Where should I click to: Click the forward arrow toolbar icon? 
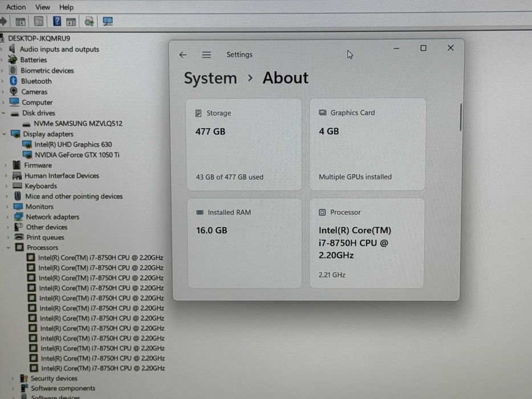click(x=3, y=22)
